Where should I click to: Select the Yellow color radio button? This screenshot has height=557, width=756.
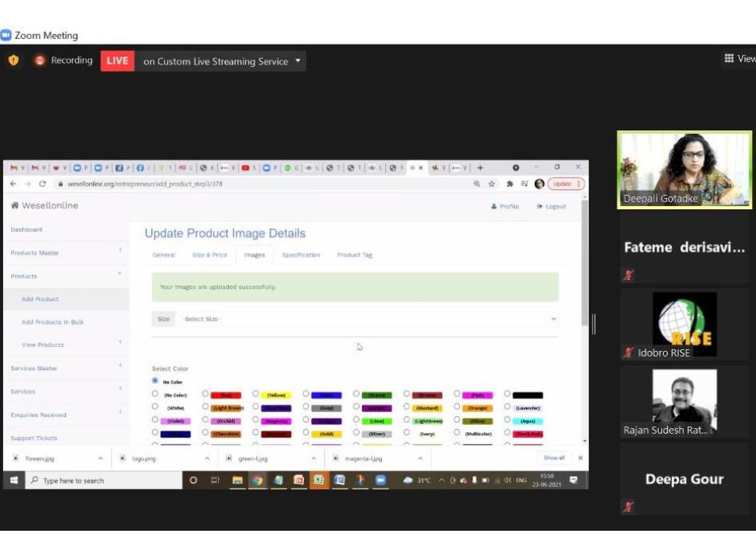255,394
